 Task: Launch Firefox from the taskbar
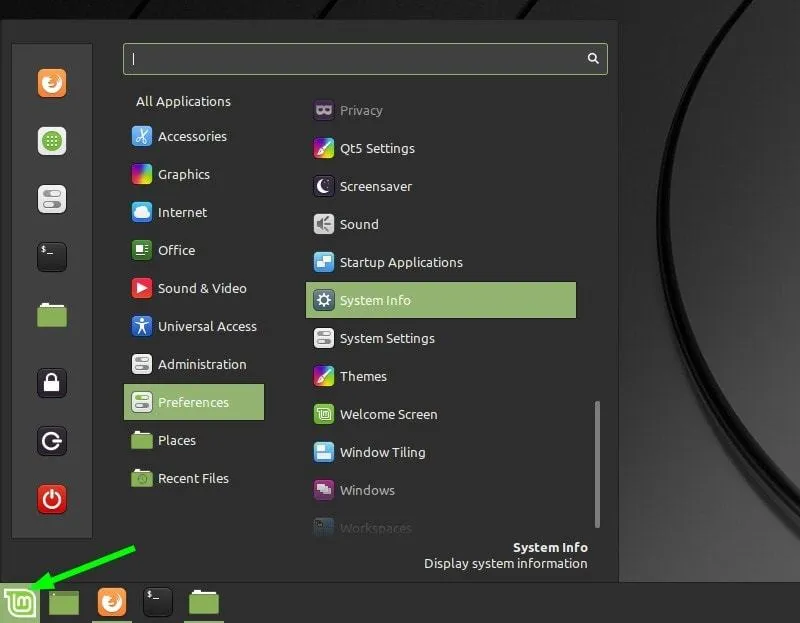click(x=111, y=601)
